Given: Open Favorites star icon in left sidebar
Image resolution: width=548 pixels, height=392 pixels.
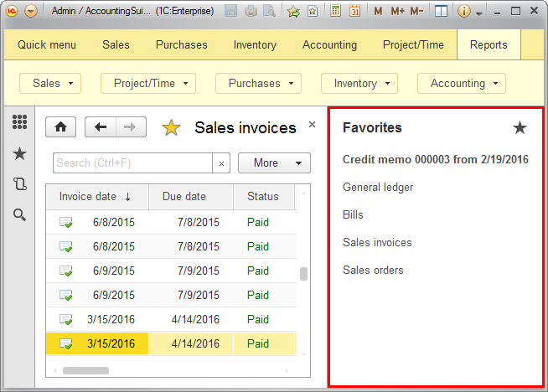Looking at the screenshot, I should (19, 153).
